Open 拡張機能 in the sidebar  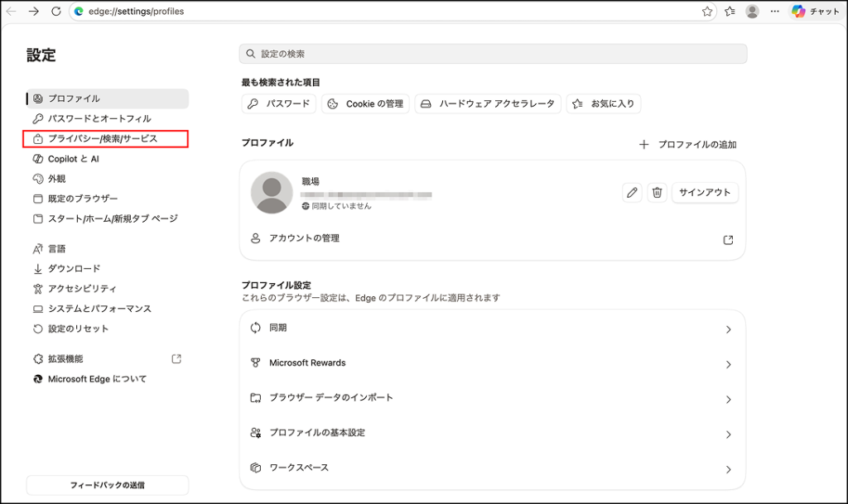pyautogui.click(x=108, y=358)
